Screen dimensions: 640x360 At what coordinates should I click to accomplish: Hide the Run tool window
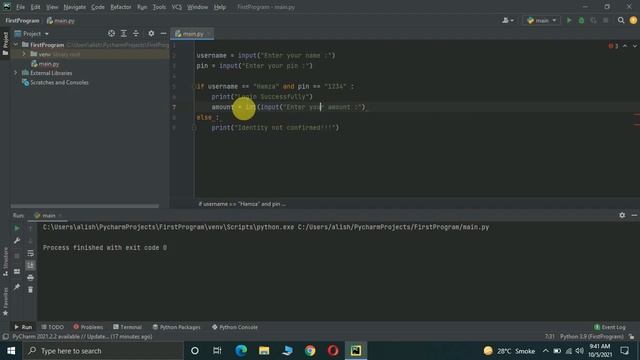point(634,215)
